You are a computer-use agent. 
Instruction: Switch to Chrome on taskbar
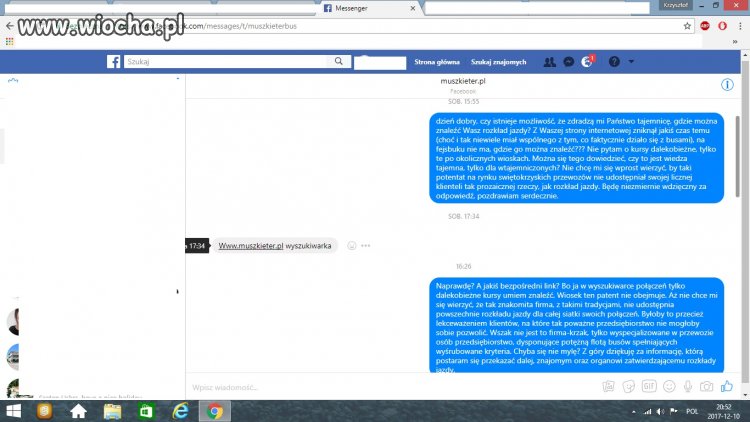[215, 411]
